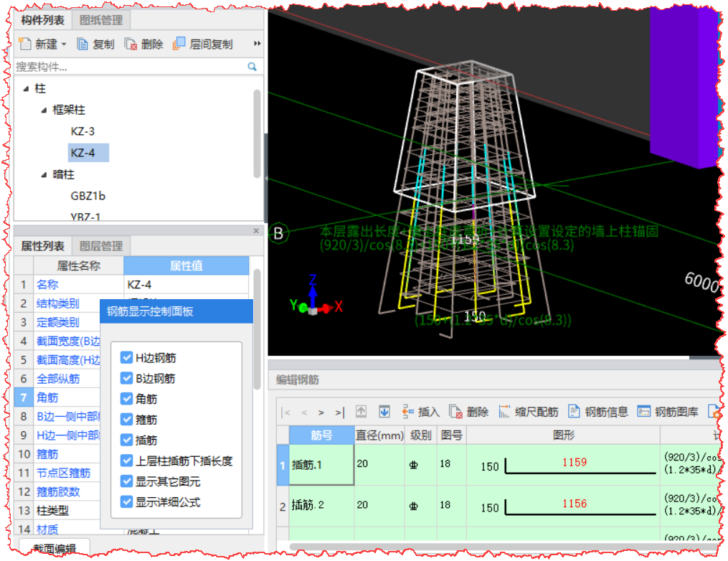
Task: Click the B axis label in the viewport
Action: click(278, 233)
